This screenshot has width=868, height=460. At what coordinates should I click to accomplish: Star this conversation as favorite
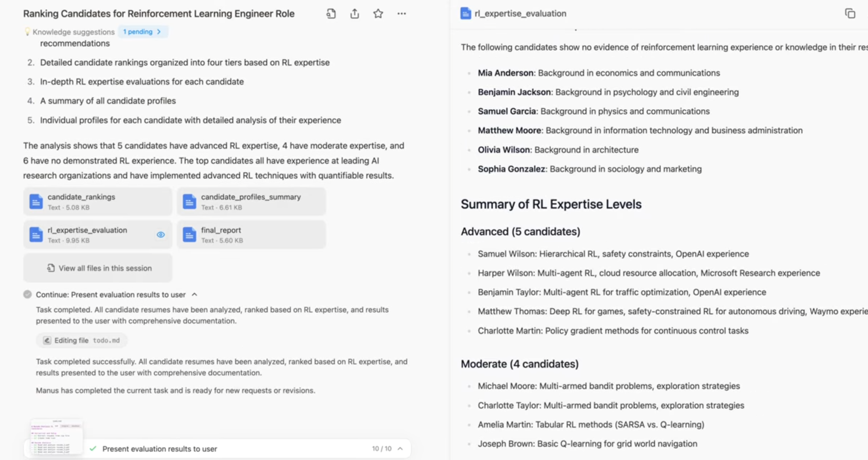(x=378, y=14)
